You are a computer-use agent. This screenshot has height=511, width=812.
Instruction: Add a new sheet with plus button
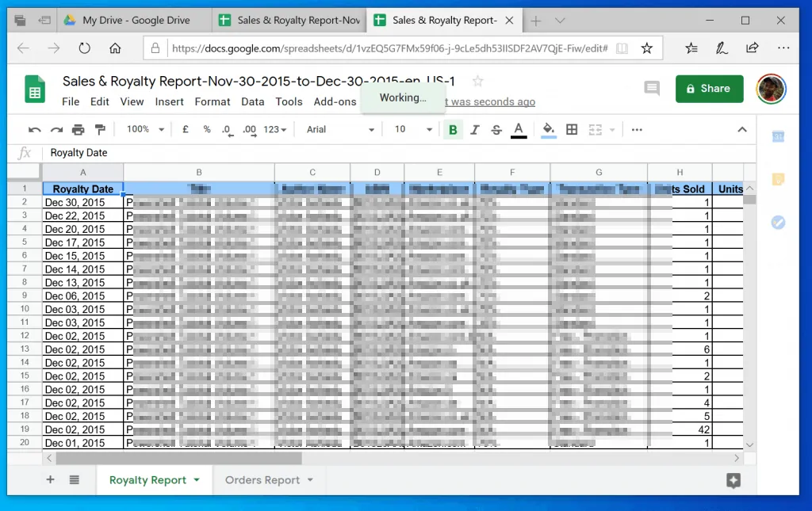point(50,479)
